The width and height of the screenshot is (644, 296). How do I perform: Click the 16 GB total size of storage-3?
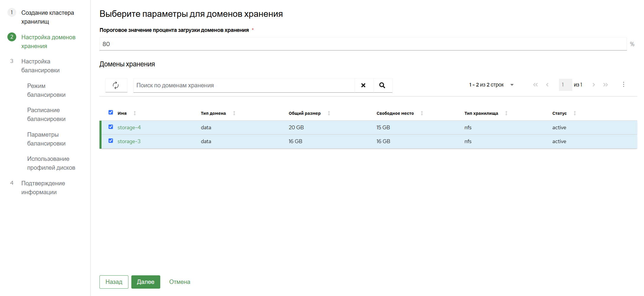(x=295, y=141)
